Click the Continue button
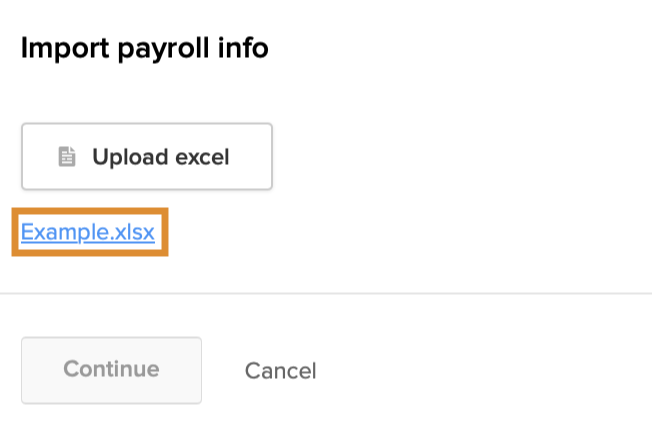The width and height of the screenshot is (652, 434). coord(111,370)
